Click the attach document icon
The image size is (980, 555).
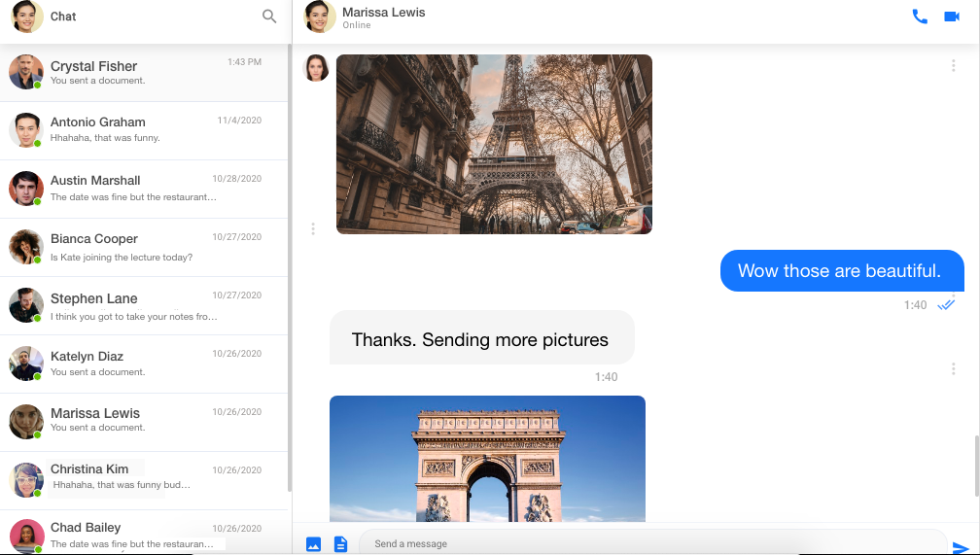coord(340,543)
